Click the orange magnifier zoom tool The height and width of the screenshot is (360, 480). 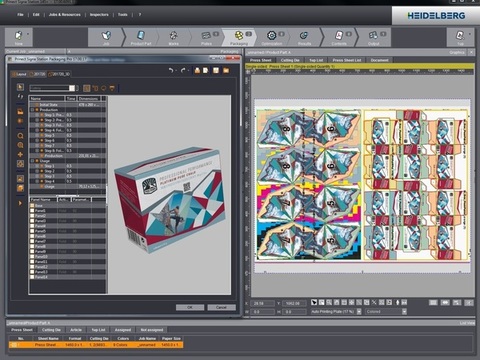(x=20, y=136)
